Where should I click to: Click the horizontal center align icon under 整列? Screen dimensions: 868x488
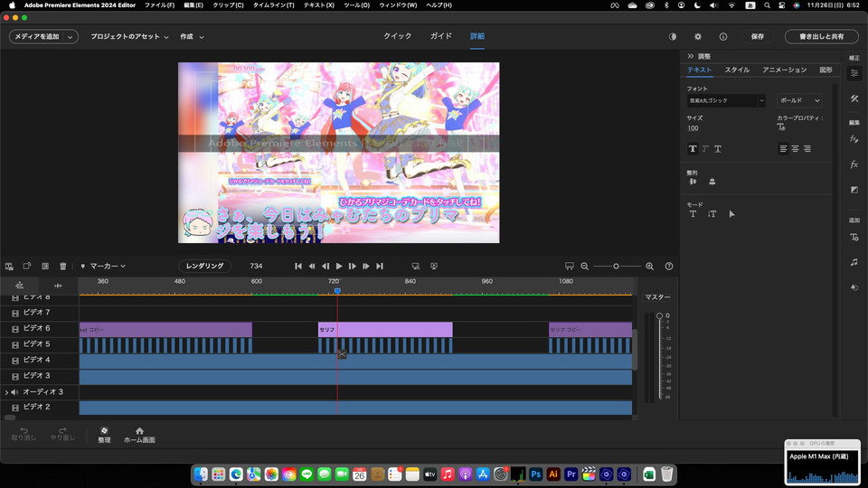[x=693, y=182]
